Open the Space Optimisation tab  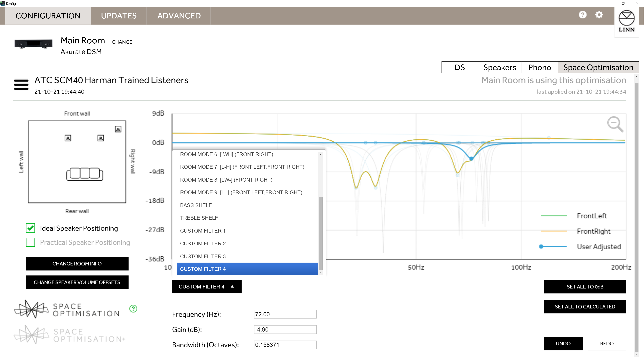(598, 67)
